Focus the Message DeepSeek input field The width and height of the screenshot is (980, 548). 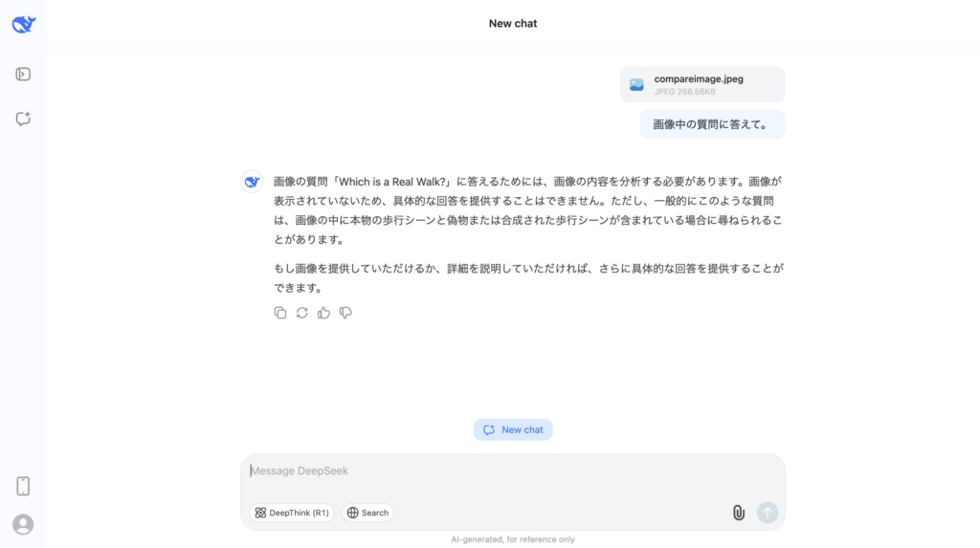click(x=512, y=471)
